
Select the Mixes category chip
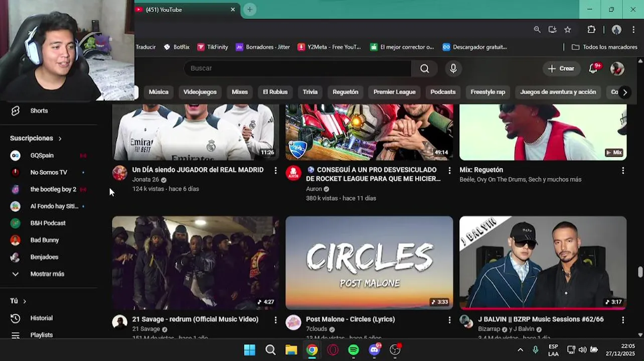(x=240, y=92)
